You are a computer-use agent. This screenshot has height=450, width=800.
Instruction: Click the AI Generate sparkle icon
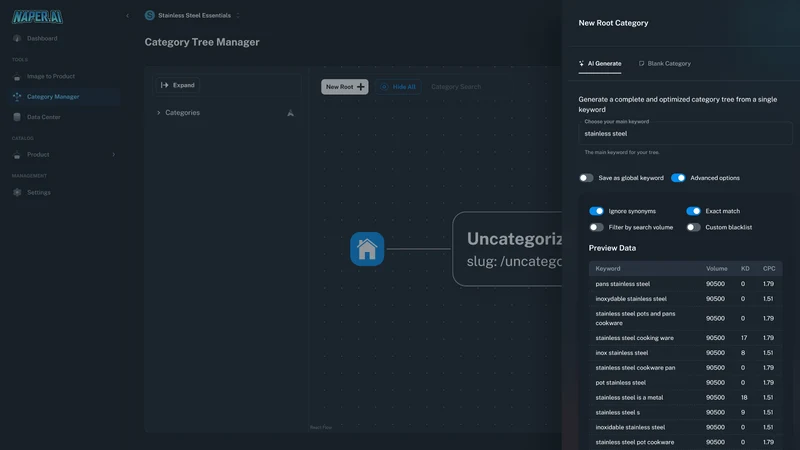click(x=582, y=64)
